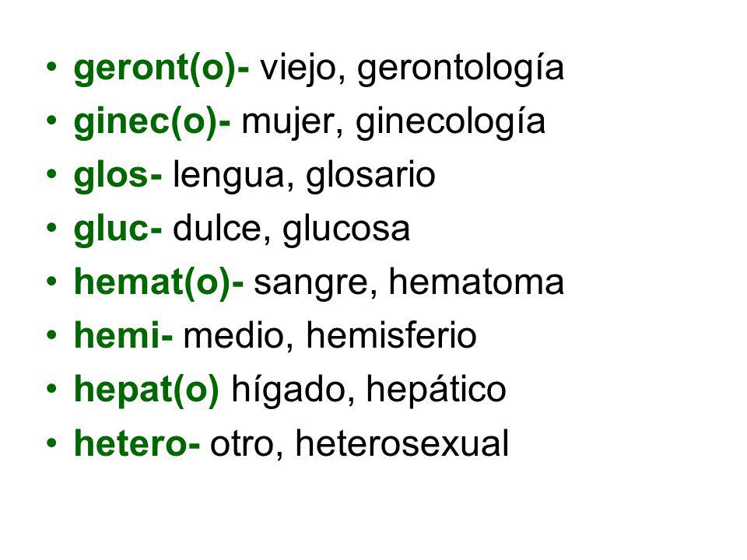Click the green prefix 'hetero-'
Screen dimensions: 747x560
[137, 444]
